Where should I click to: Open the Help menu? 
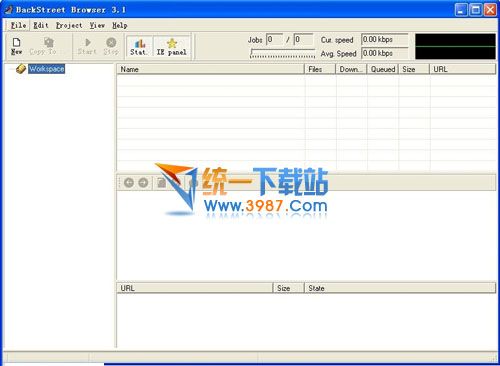click(x=120, y=25)
